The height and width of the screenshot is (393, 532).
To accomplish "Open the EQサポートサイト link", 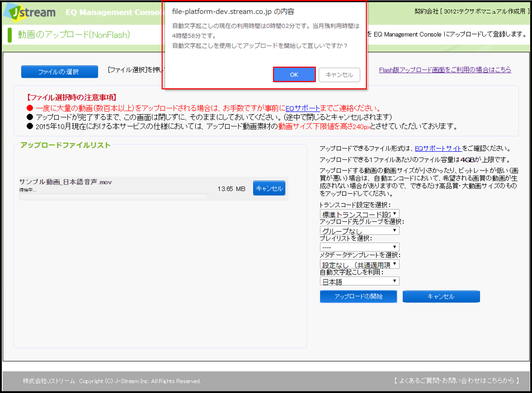I will click(438, 148).
